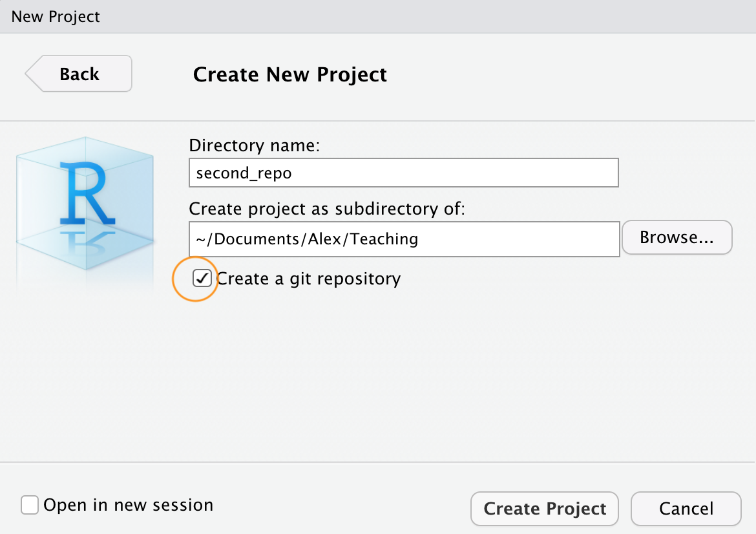Cancel the New Project dialog
The width and height of the screenshot is (756, 534).
point(686,509)
